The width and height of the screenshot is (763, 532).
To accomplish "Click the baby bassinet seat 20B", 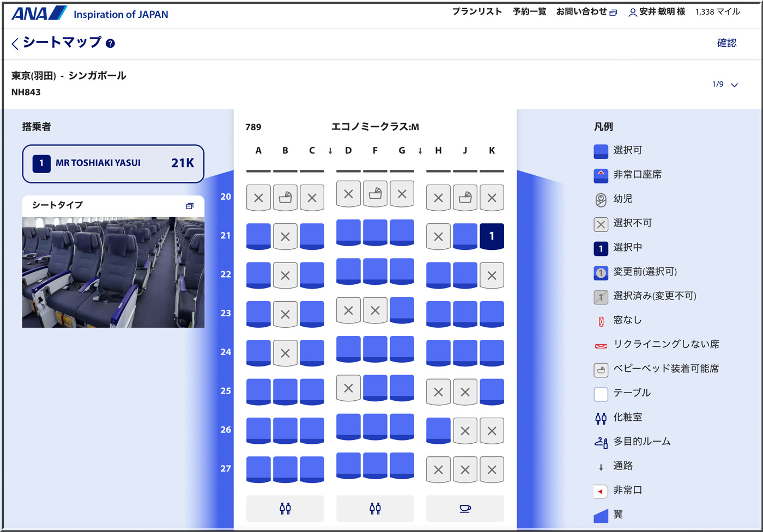I will [x=285, y=198].
